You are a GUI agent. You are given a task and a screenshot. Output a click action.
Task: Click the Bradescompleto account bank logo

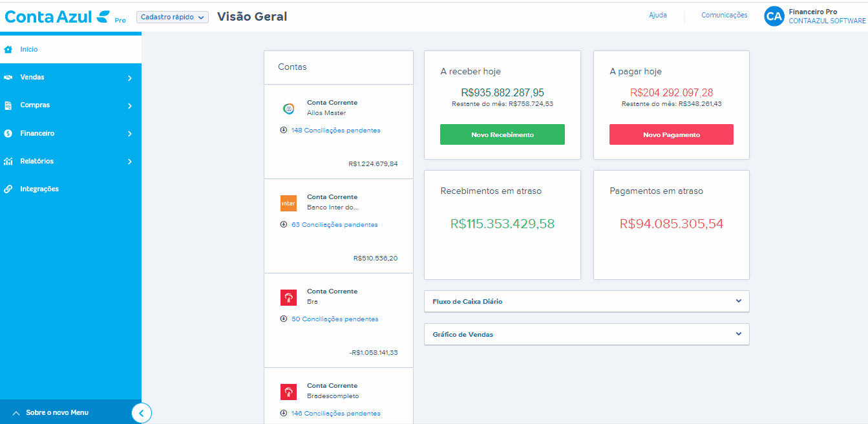288,392
